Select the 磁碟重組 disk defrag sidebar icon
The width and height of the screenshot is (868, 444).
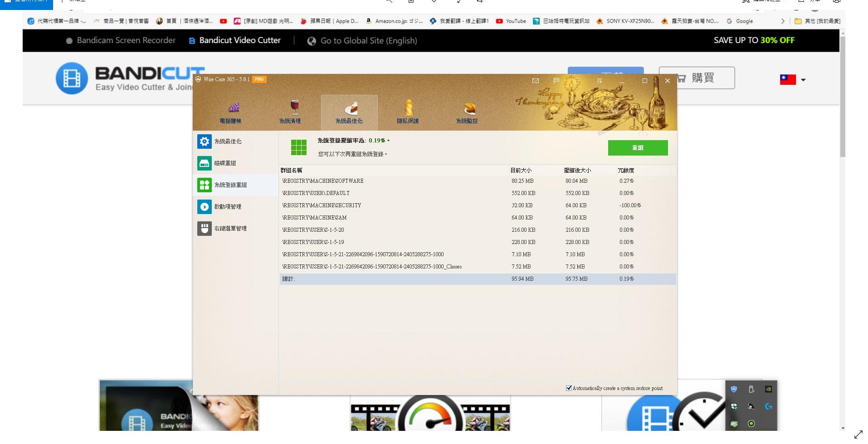pyautogui.click(x=204, y=163)
